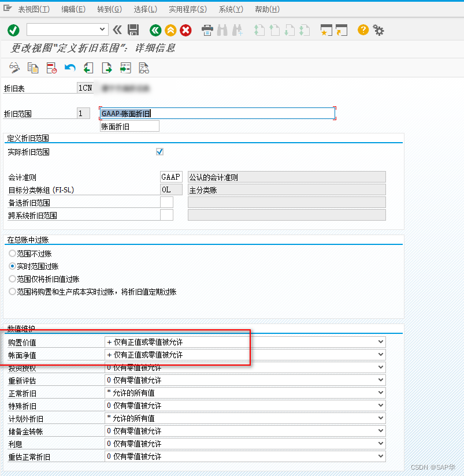Select the Print icon
The image size is (464, 476).
[206, 30]
